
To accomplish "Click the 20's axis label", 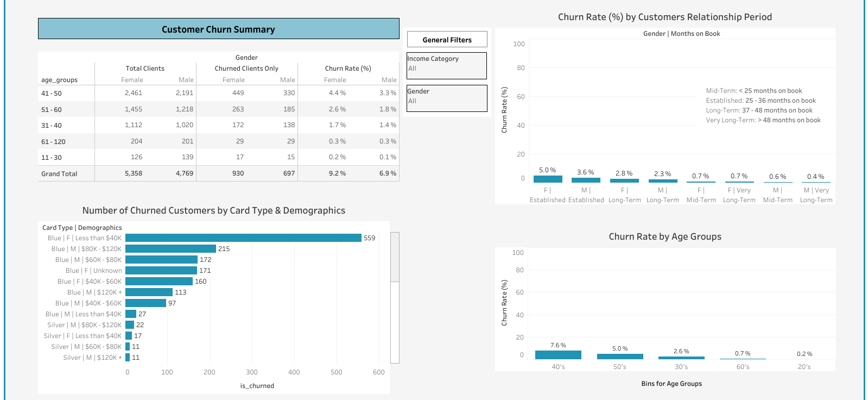I will pos(804,367).
